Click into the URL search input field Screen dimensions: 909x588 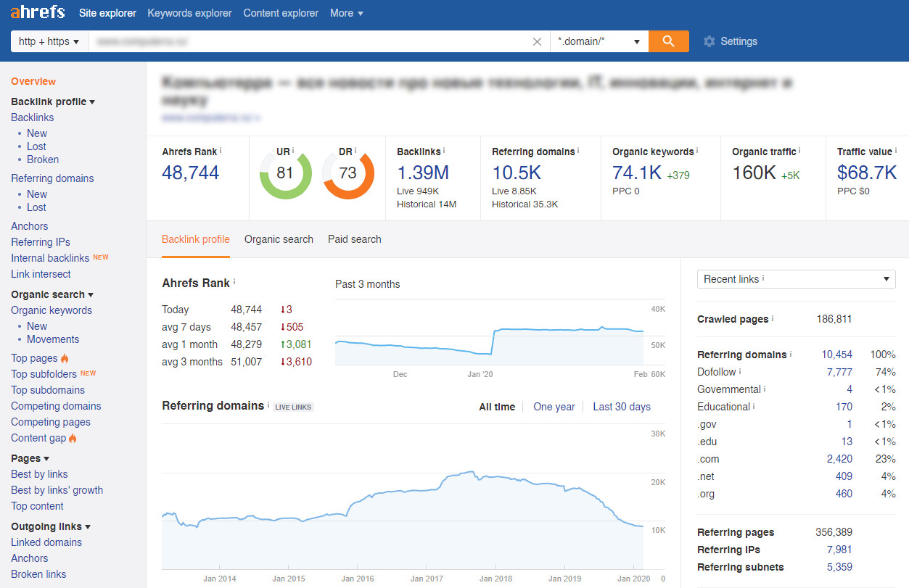(308, 41)
